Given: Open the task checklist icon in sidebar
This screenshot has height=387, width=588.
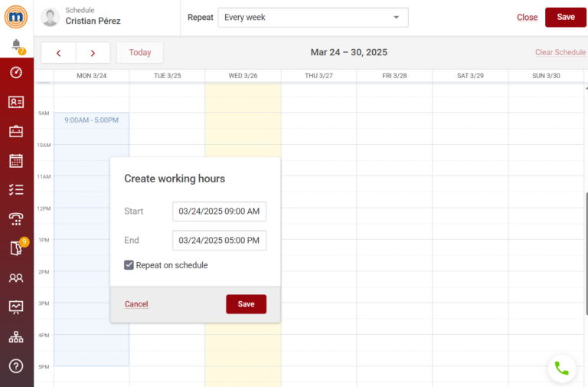Looking at the screenshot, I should click(16, 189).
